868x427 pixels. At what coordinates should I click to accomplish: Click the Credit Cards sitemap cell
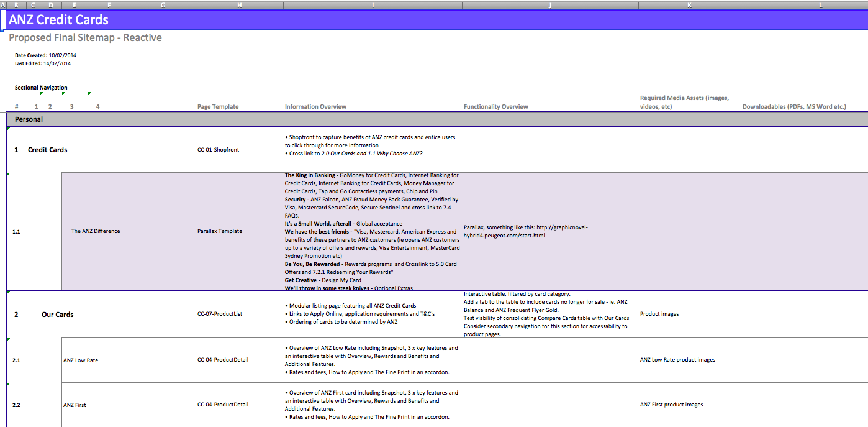[x=48, y=150]
